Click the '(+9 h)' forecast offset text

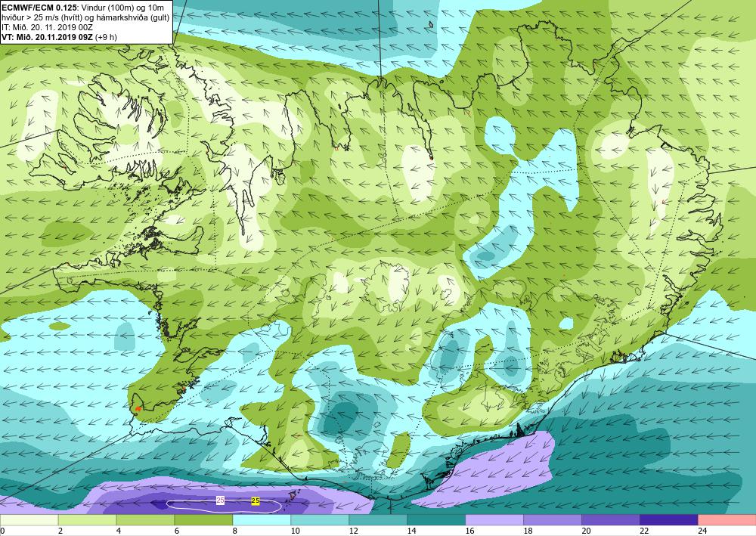pyautogui.click(x=106, y=37)
